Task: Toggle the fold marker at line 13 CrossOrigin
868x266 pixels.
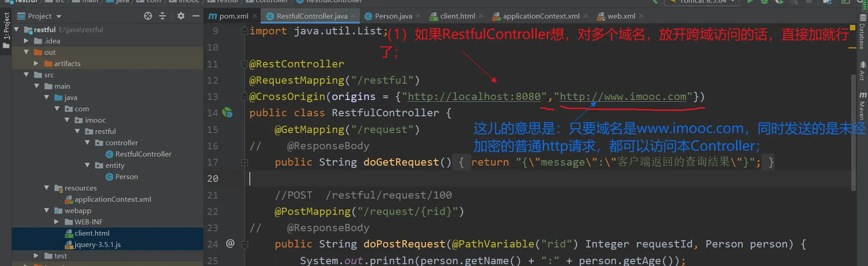Action: [x=244, y=96]
